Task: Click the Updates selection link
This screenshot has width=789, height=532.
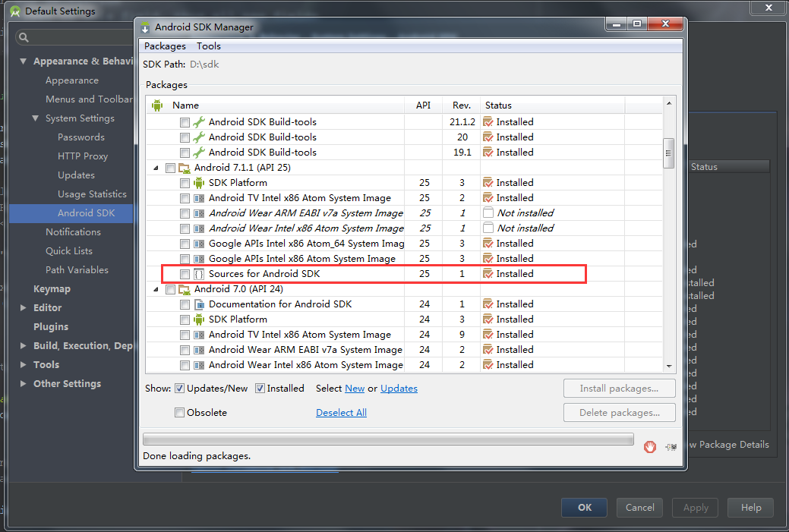Action: [399, 389]
